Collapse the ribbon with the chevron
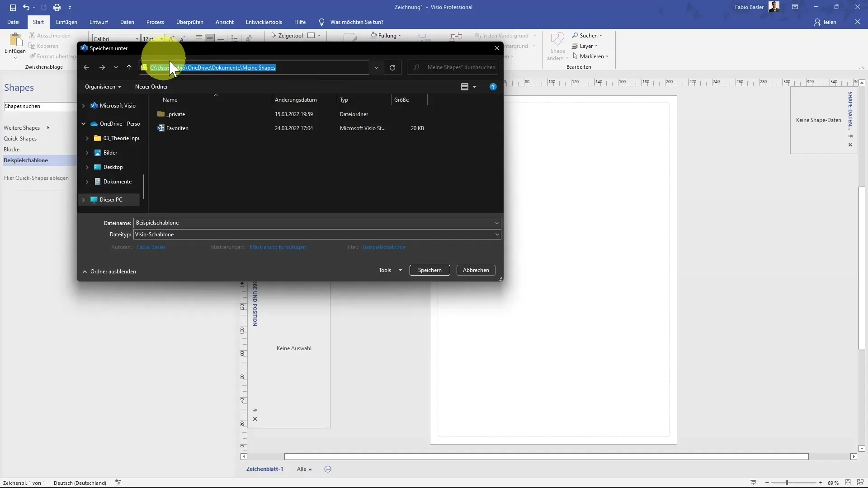This screenshot has width=868, height=488. click(862, 67)
